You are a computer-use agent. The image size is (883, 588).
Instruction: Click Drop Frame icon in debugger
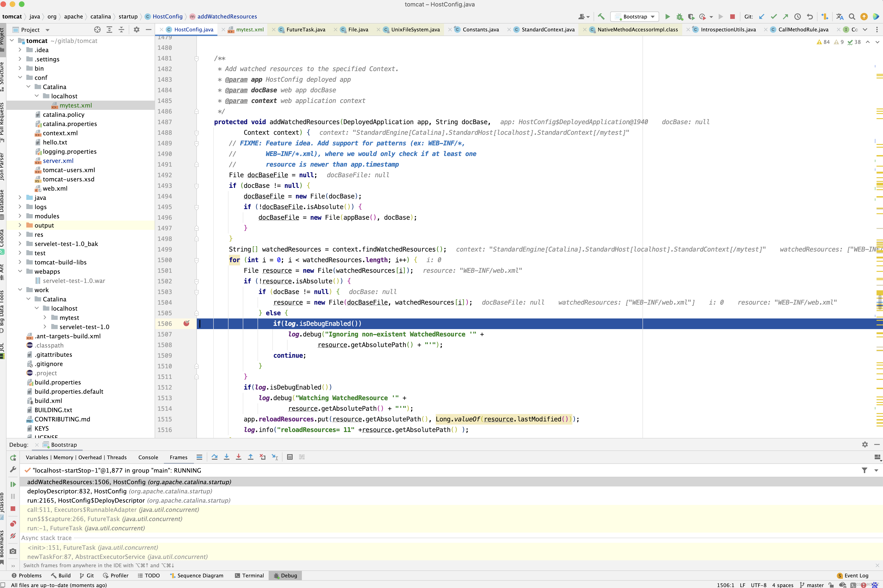pos(262,457)
